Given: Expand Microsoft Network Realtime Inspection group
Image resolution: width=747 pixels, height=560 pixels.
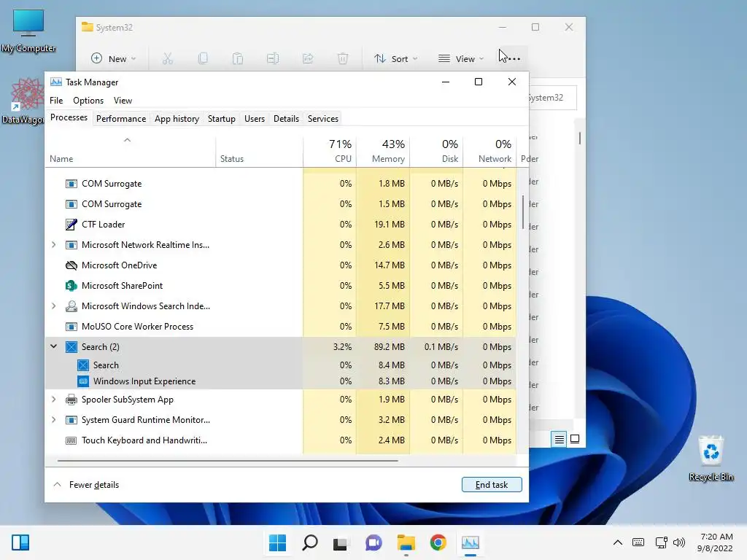Looking at the screenshot, I should click(x=54, y=245).
